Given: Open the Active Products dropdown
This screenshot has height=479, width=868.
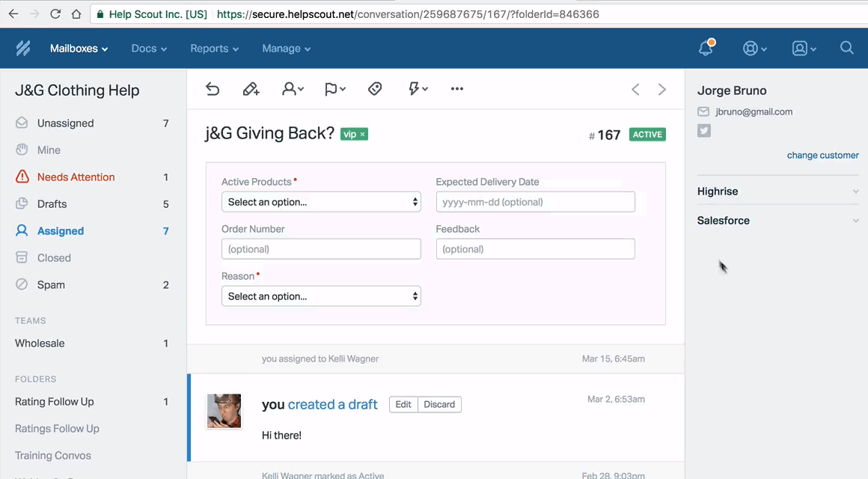Looking at the screenshot, I should [x=321, y=202].
